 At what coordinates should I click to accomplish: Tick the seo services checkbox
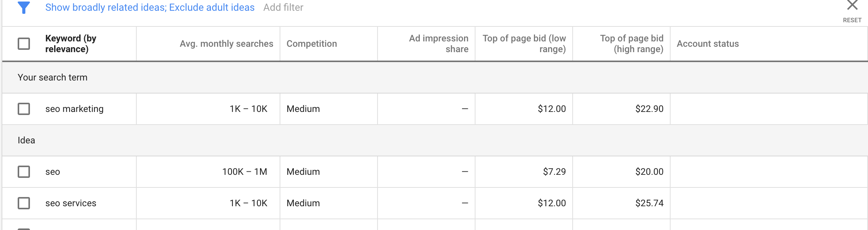[x=24, y=203]
